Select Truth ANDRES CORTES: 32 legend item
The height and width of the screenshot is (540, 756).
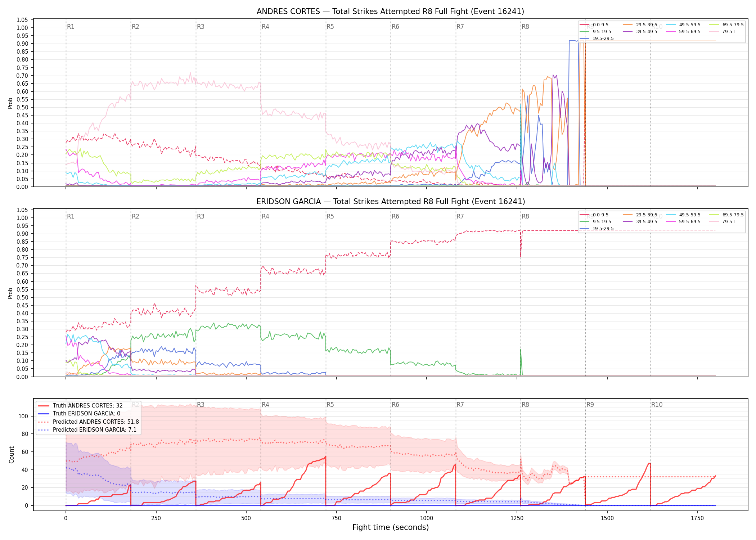(80, 406)
